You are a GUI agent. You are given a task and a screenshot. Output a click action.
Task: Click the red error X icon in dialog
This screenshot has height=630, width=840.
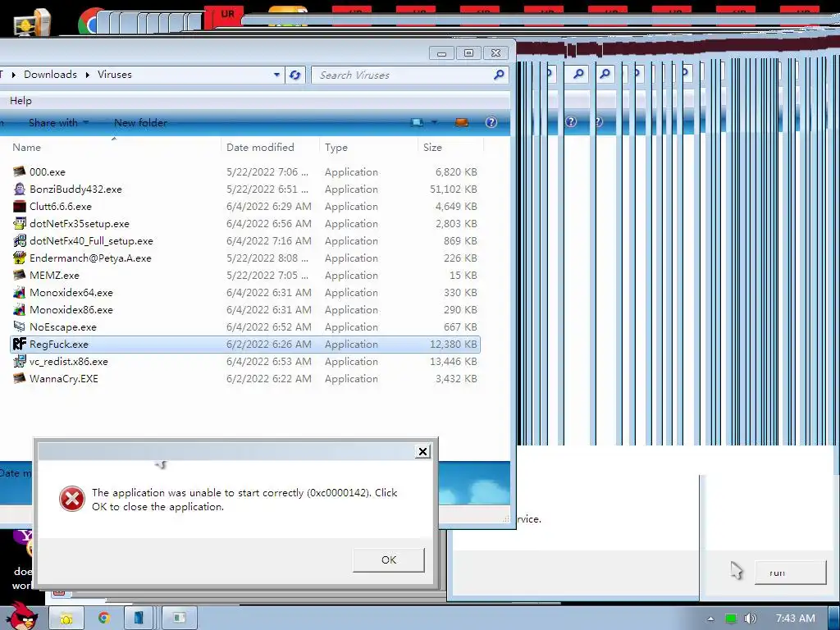(72, 499)
